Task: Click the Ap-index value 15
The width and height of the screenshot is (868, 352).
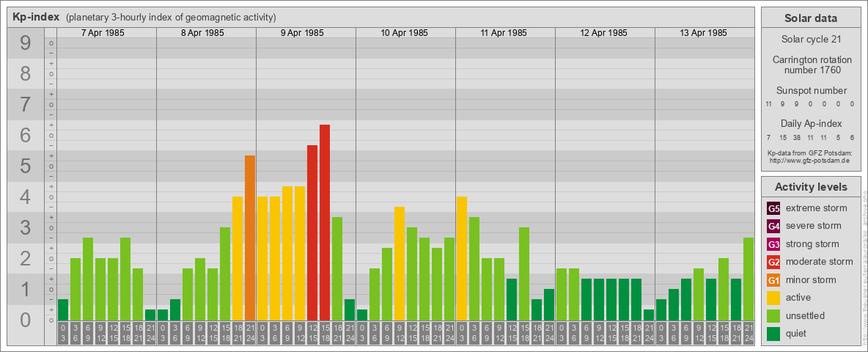Action: coord(783,137)
